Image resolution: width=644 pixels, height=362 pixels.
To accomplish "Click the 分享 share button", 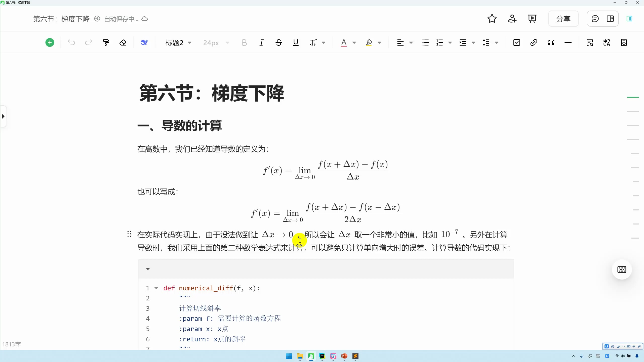I will point(563,19).
